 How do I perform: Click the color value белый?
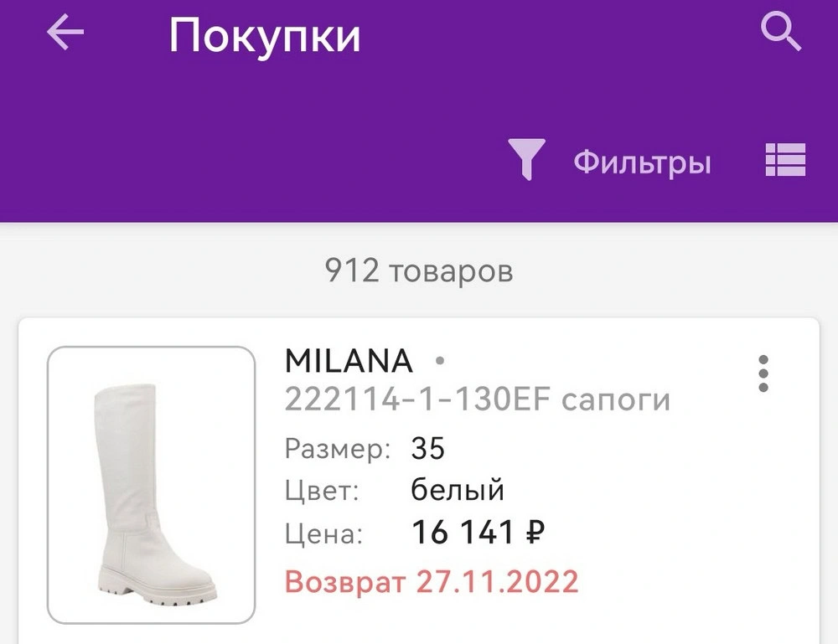point(458,490)
